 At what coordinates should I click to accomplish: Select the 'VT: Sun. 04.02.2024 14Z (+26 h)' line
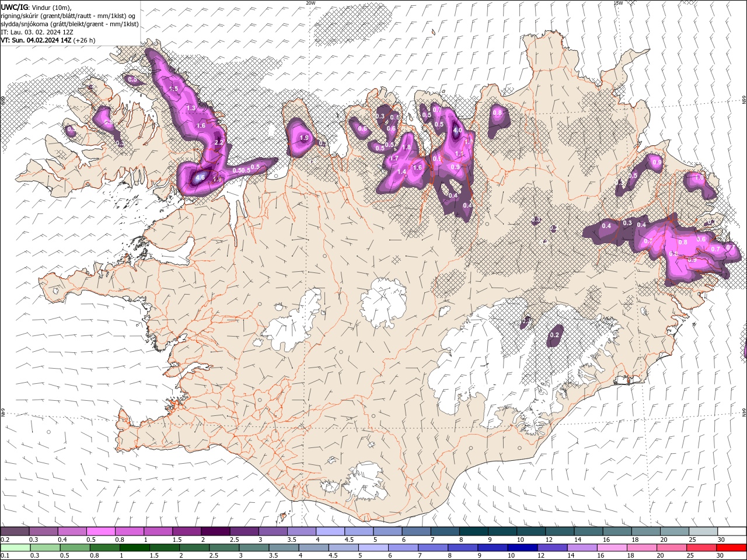point(48,40)
